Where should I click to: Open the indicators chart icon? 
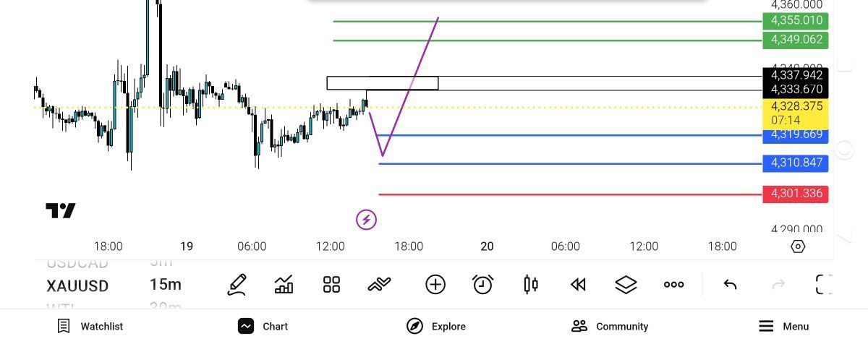(284, 285)
